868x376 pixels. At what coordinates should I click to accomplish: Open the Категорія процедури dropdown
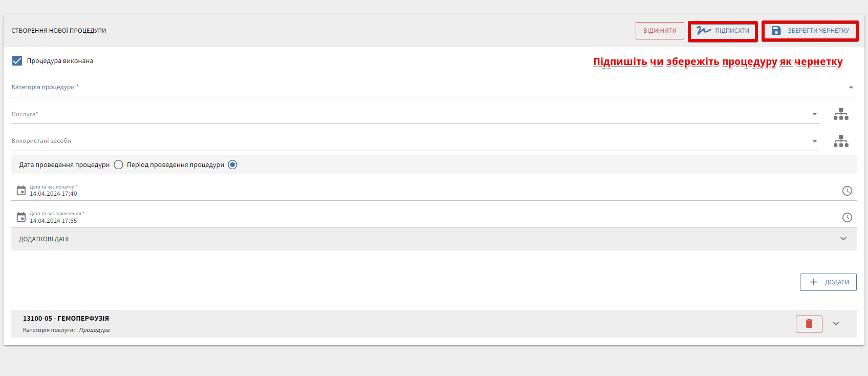[x=851, y=88]
